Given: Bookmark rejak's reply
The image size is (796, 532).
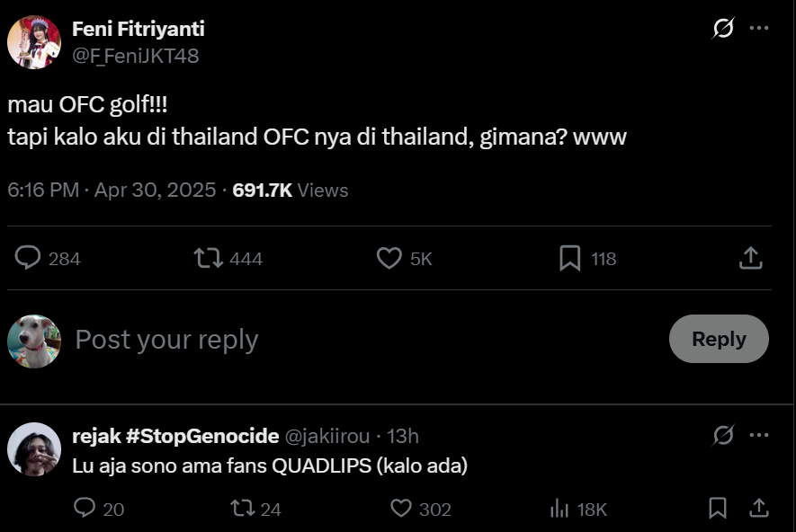Looking at the screenshot, I should tap(718, 509).
